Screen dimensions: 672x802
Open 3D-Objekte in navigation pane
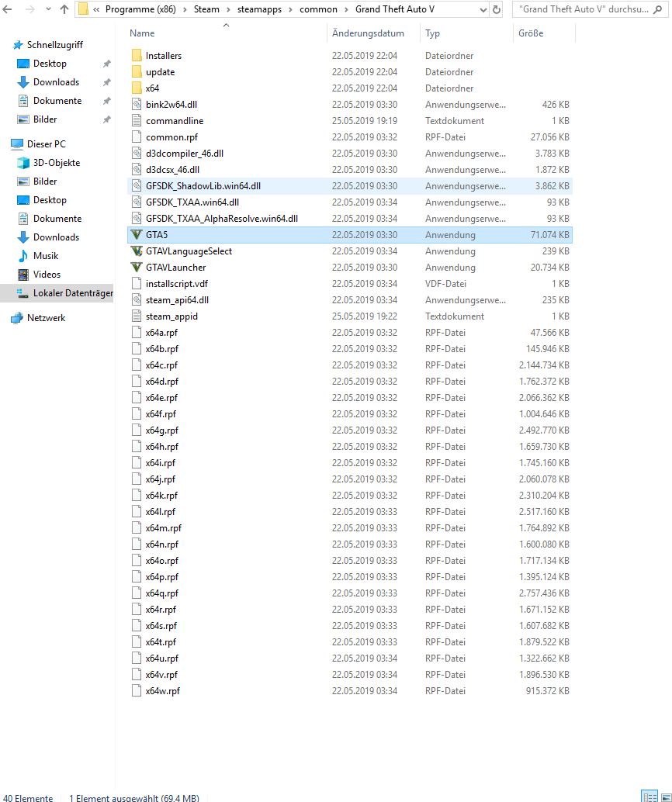57,163
